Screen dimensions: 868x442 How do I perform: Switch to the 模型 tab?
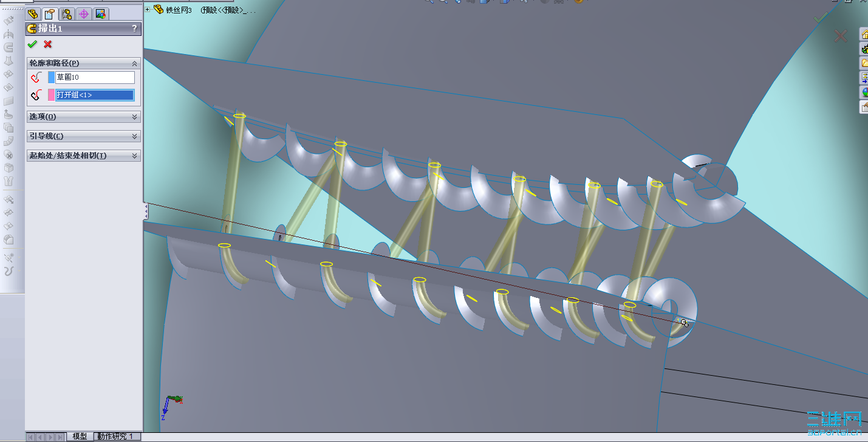click(x=80, y=437)
